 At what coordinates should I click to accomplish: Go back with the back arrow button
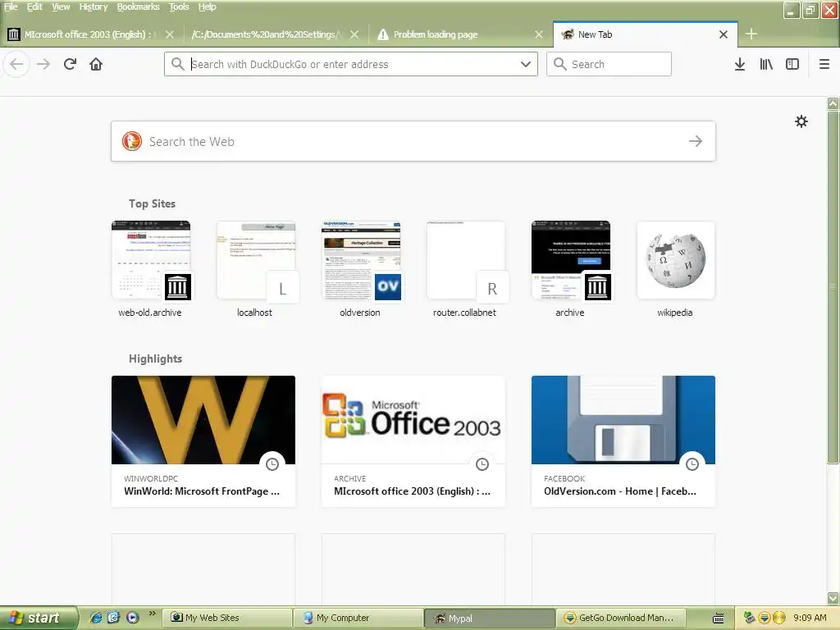point(16,64)
